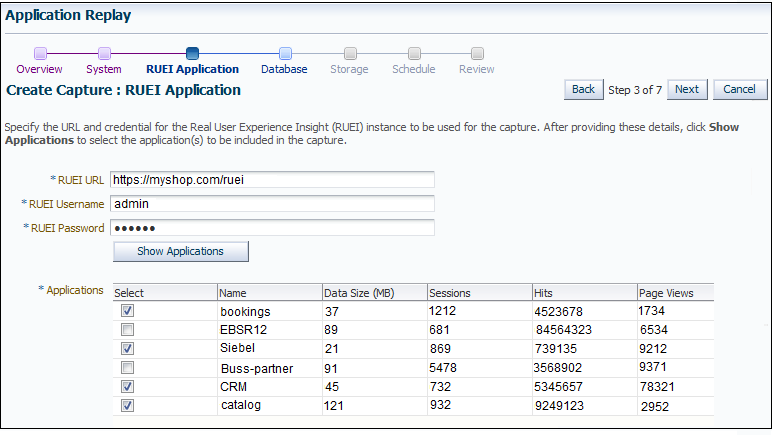The width and height of the screenshot is (772, 435).
Task: Go Back to the previous step
Action: (x=583, y=90)
